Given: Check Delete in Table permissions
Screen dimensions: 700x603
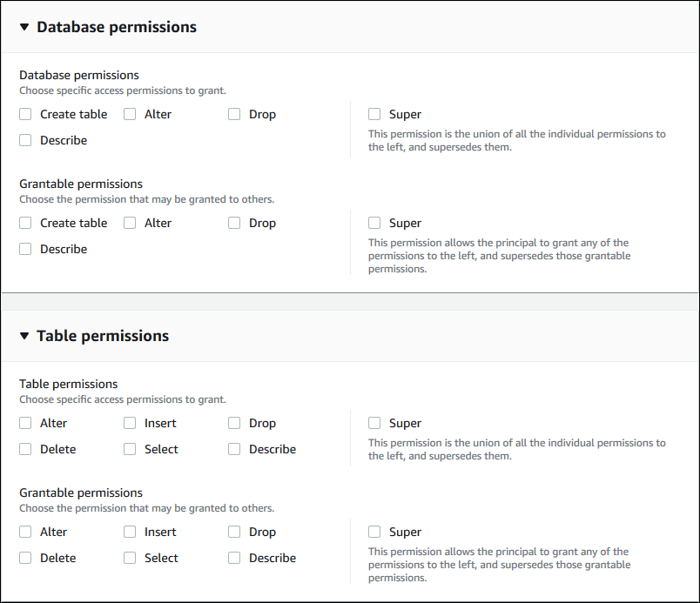Looking at the screenshot, I should (x=25, y=448).
